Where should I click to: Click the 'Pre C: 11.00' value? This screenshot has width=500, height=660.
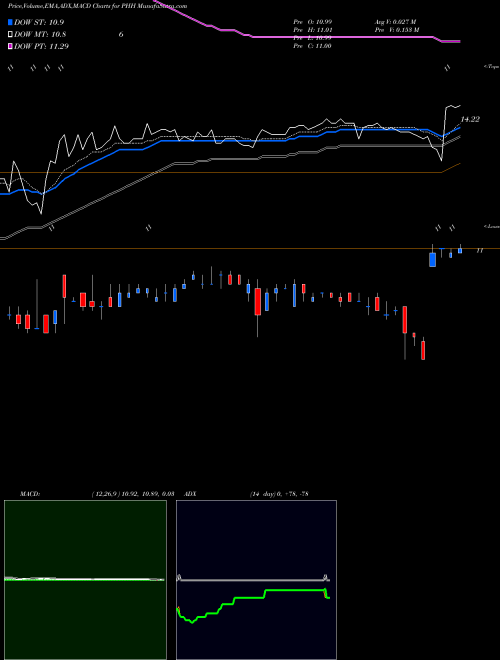313,46
